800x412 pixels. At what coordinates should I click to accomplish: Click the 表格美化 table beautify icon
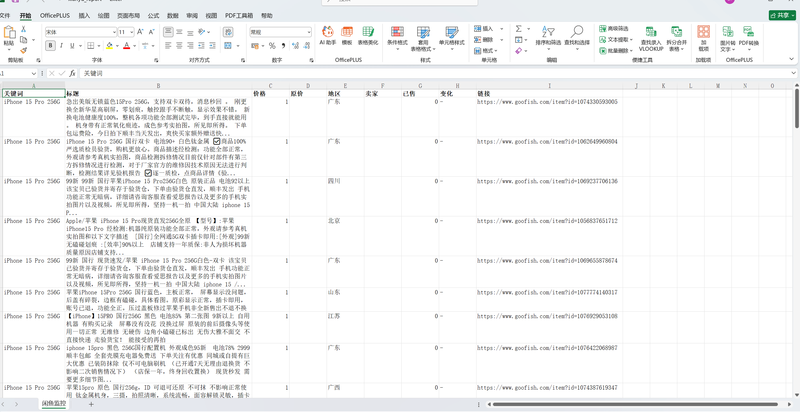368,32
